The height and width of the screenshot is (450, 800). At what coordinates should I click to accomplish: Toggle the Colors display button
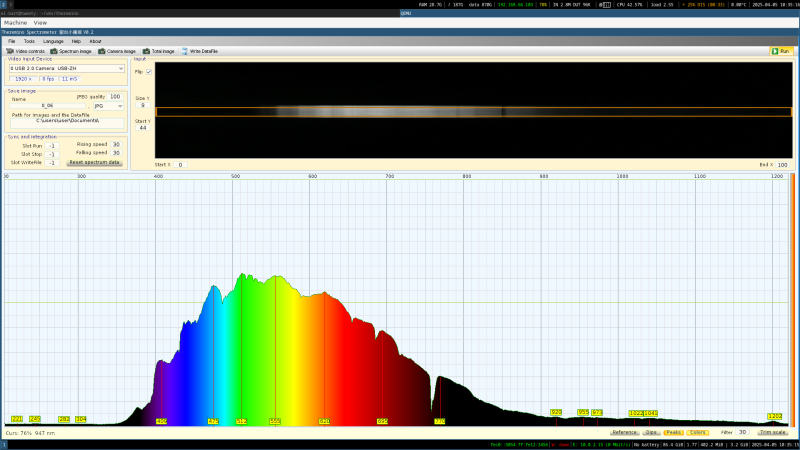click(698, 432)
